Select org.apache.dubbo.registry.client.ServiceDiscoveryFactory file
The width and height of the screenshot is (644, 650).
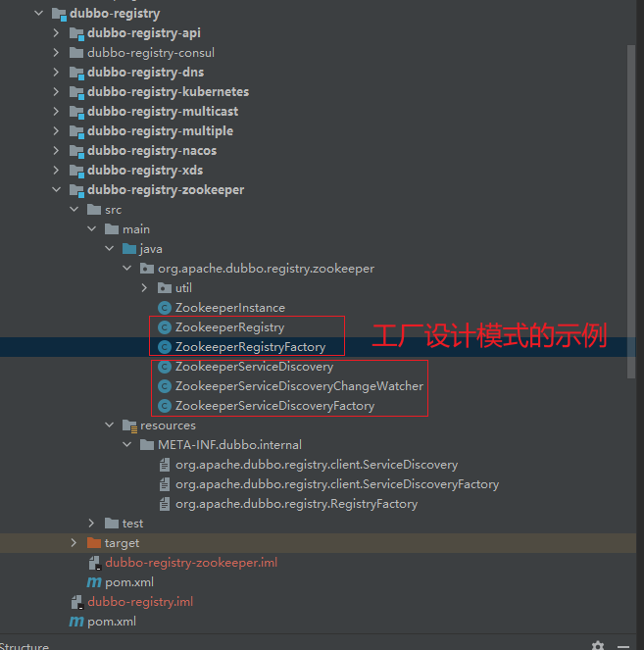337,484
